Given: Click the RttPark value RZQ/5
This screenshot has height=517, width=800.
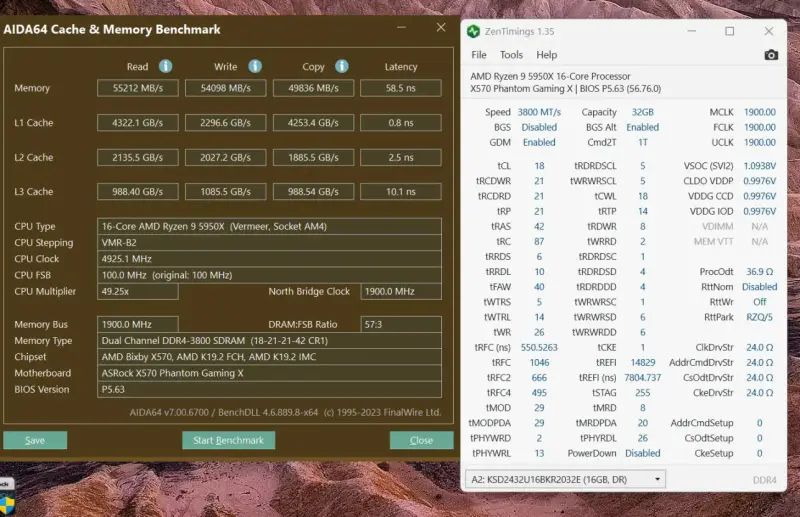Looking at the screenshot, I should coord(759,317).
